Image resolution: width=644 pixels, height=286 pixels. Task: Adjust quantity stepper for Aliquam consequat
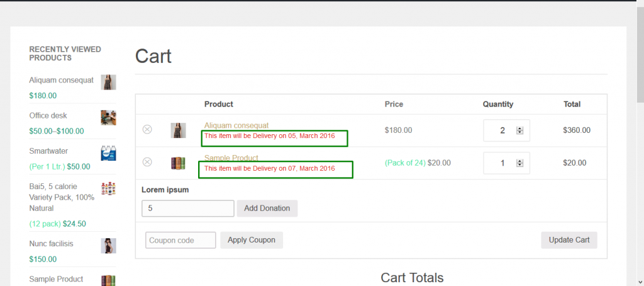519,130
